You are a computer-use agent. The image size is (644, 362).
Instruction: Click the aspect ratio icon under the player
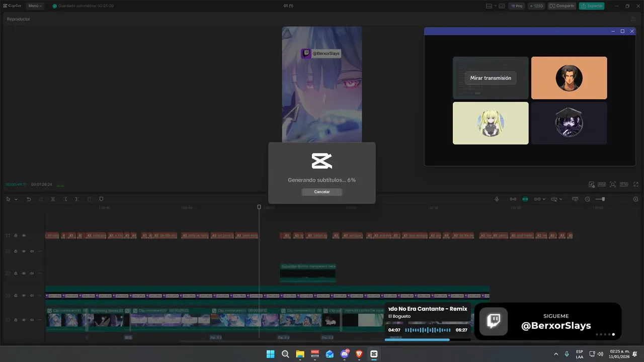(624, 185)
